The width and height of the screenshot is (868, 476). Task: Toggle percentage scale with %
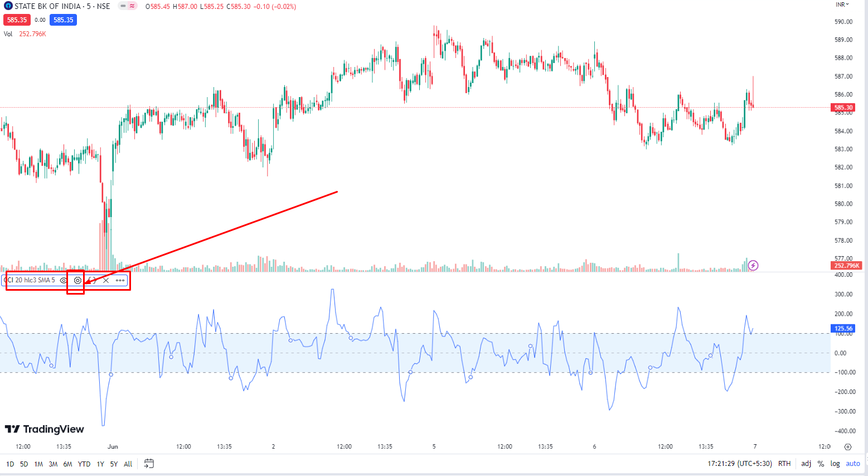(x=821, y=463)
